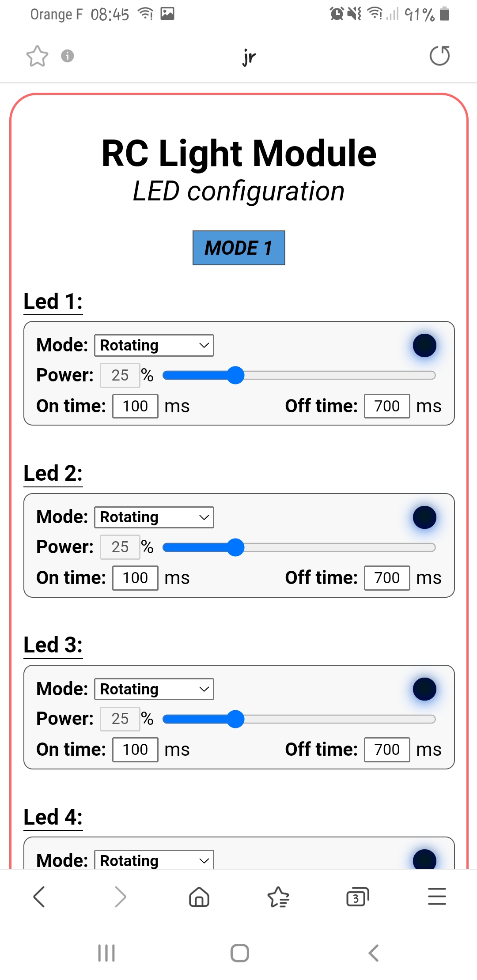Screen dimensions: 477x980
Task: Open the tab switcher showing 3 tabs
Action: [x=357, y=897]
